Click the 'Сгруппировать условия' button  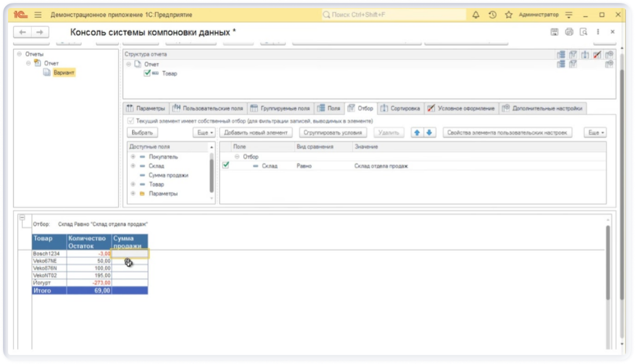click(333, 133)
